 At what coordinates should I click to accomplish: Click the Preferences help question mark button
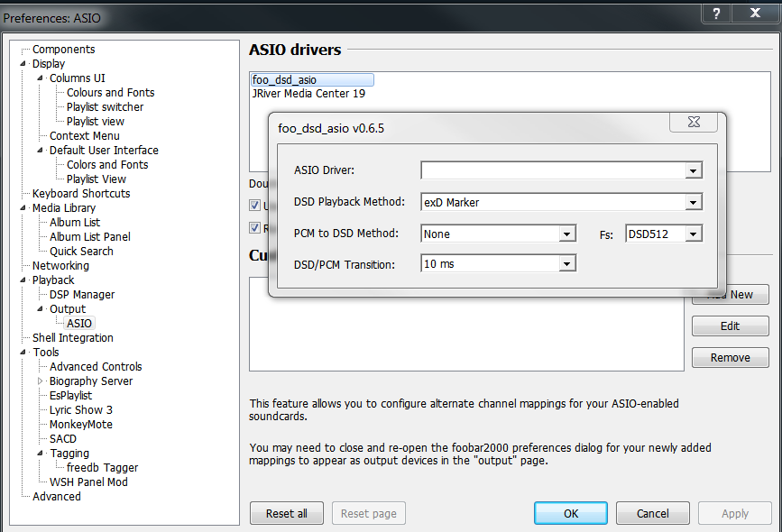tap(716, 14)
